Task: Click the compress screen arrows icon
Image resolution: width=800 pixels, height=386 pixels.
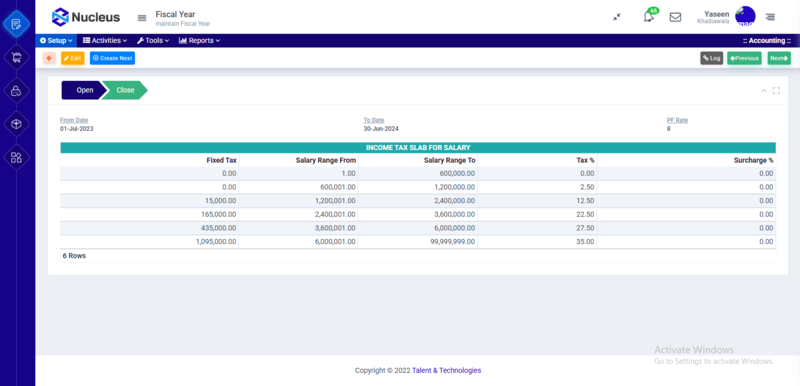Action: pos(617,17)
